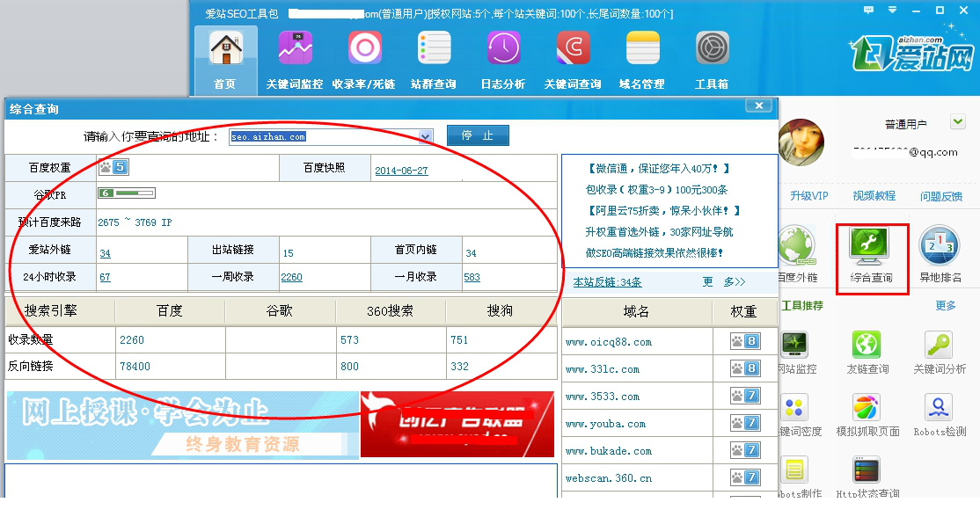Click weight badge 7 for www.youba.com
Image resolution: width=980 pixels, height=517 pixels.
click(745, 423)
